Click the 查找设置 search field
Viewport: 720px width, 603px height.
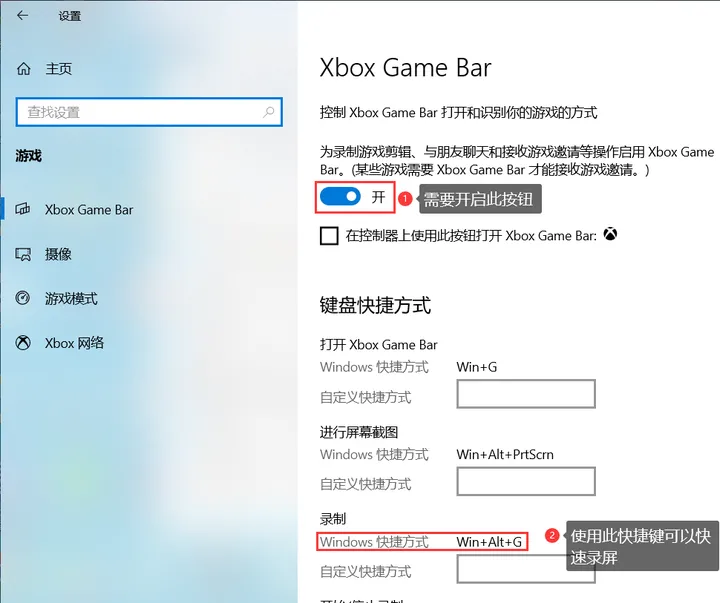[149, 112]
